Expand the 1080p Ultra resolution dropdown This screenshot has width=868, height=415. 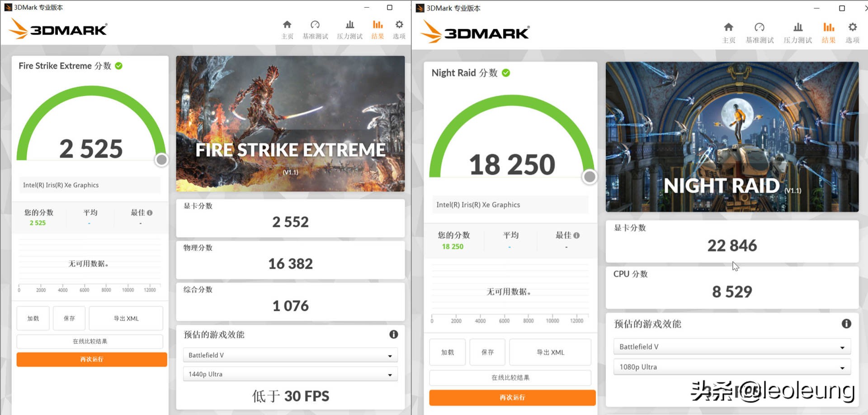click(x=732, y=367)
